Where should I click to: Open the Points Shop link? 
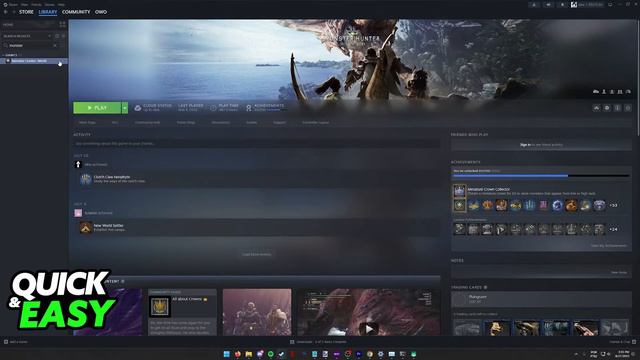tap(186, 122)
